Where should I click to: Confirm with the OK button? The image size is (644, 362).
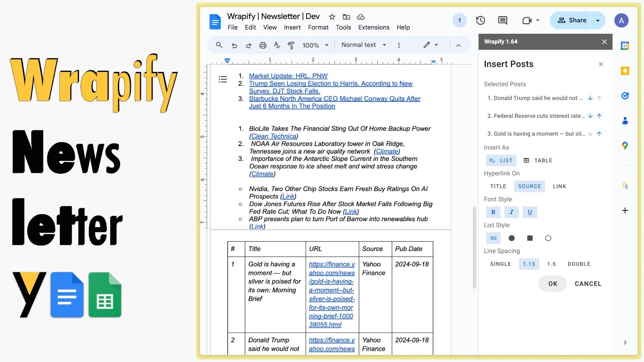pos(553,284)
